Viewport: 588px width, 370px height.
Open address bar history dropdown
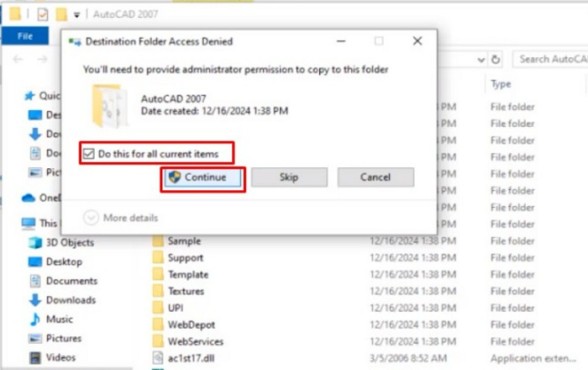coord(480,60)
